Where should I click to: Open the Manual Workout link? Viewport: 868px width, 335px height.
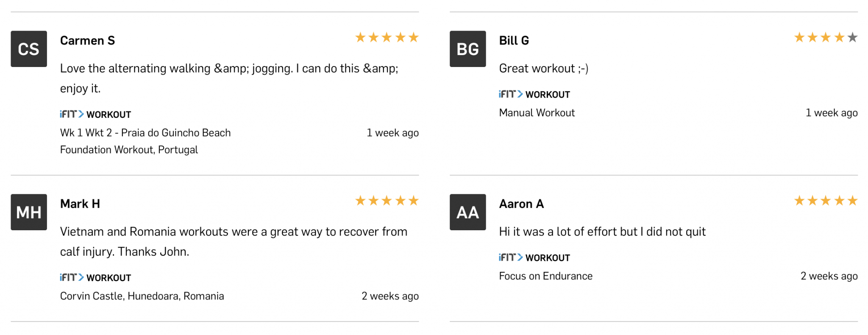[537, 113]
